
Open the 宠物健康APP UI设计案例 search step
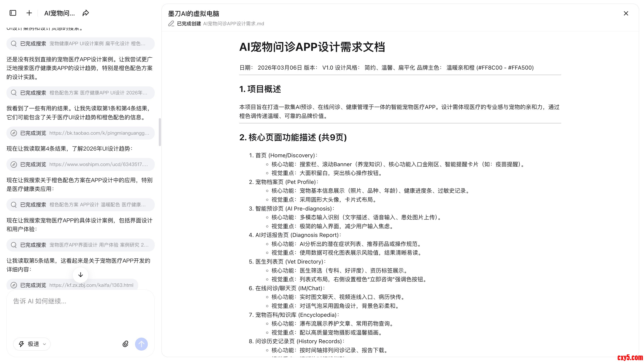pos(80,44)
